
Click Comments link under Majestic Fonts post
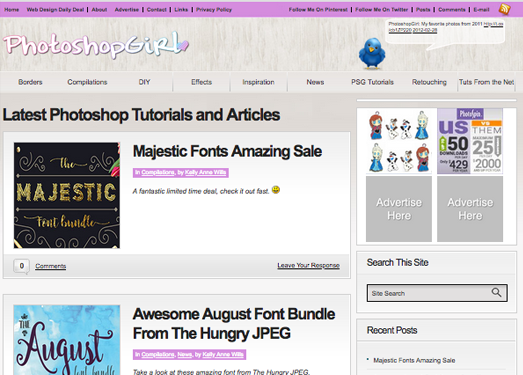tap(51, 266)
